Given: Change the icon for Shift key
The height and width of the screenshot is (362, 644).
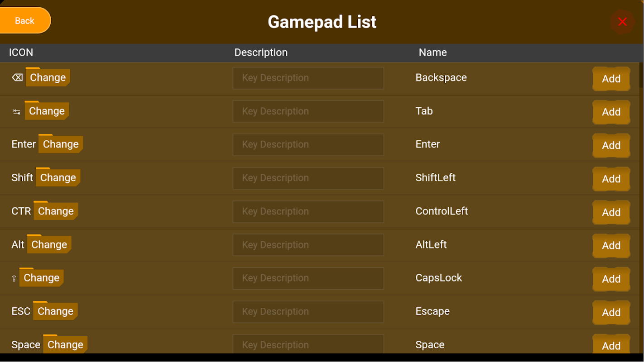Looking at the screenshot, I should click(58, 177).
